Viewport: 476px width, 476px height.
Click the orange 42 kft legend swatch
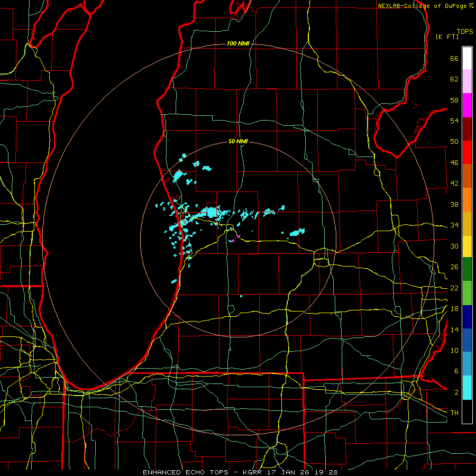coord(467,200)
